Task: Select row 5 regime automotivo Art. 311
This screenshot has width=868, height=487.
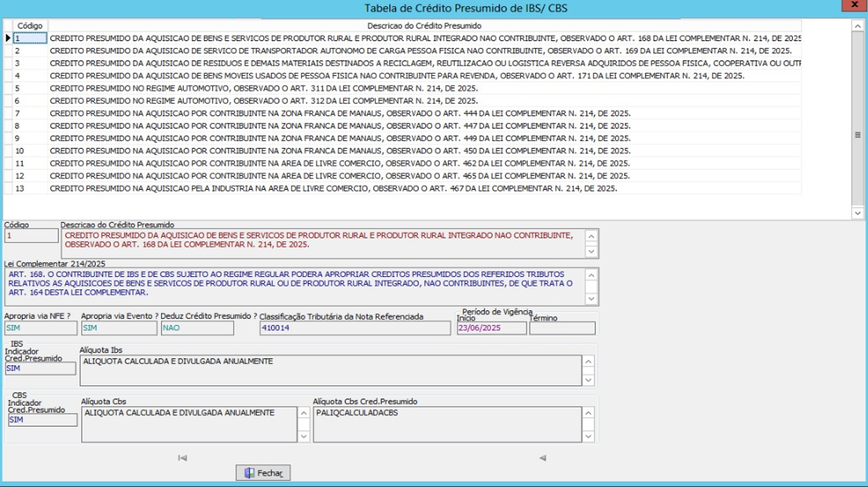Action: coord(263,88)
